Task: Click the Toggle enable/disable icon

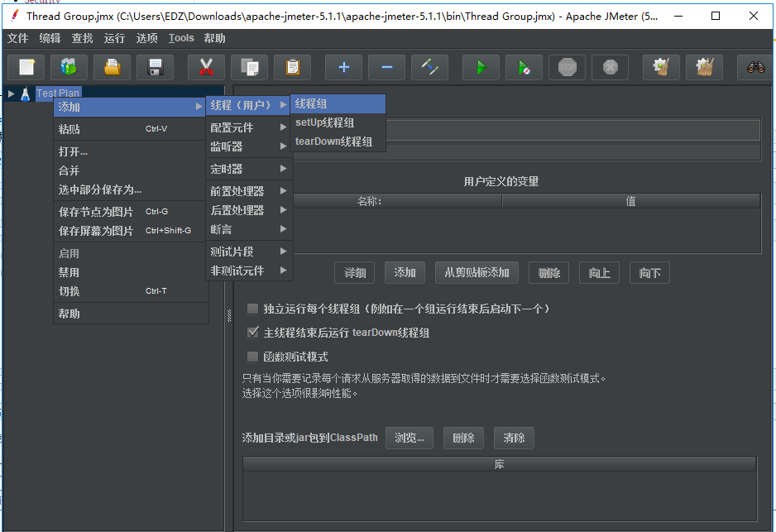Action: click(430, 67)
